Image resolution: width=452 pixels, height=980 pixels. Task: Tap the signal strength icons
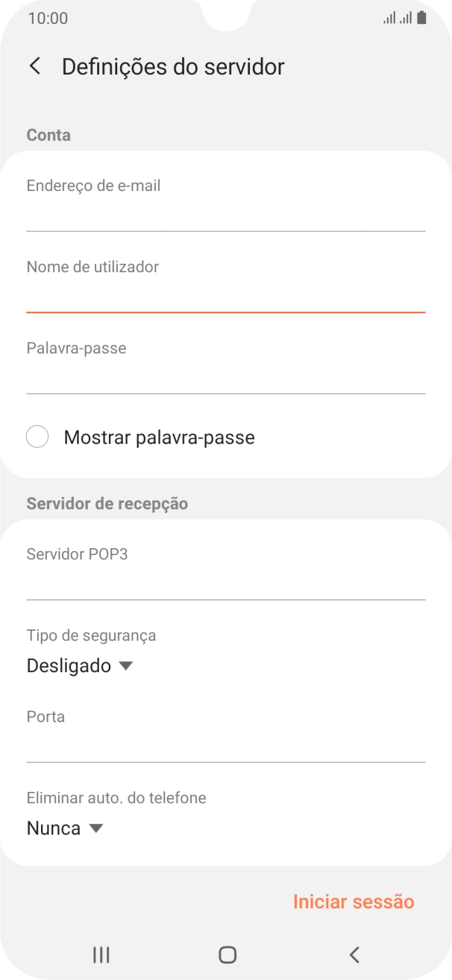[x=398, y=18]
